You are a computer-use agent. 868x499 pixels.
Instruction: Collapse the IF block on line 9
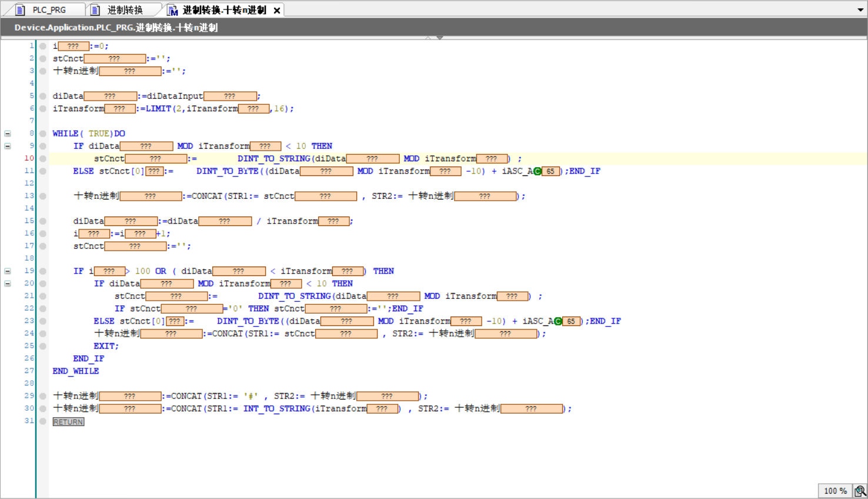coord(8,146)
